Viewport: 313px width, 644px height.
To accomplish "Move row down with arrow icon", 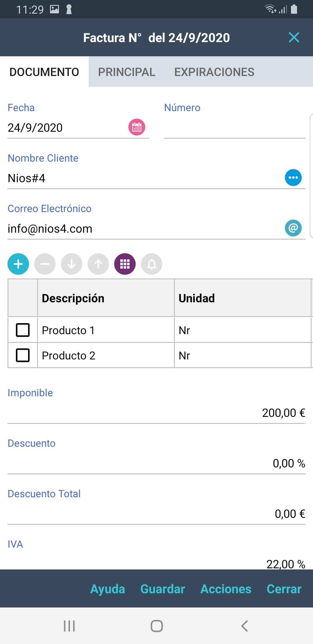I will tap(72, 264).
